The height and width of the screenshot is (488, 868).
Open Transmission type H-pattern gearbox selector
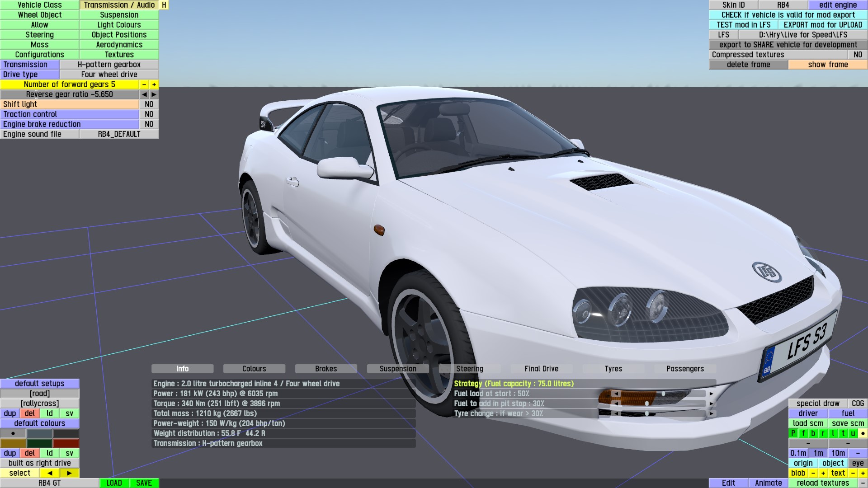[109, 65]
